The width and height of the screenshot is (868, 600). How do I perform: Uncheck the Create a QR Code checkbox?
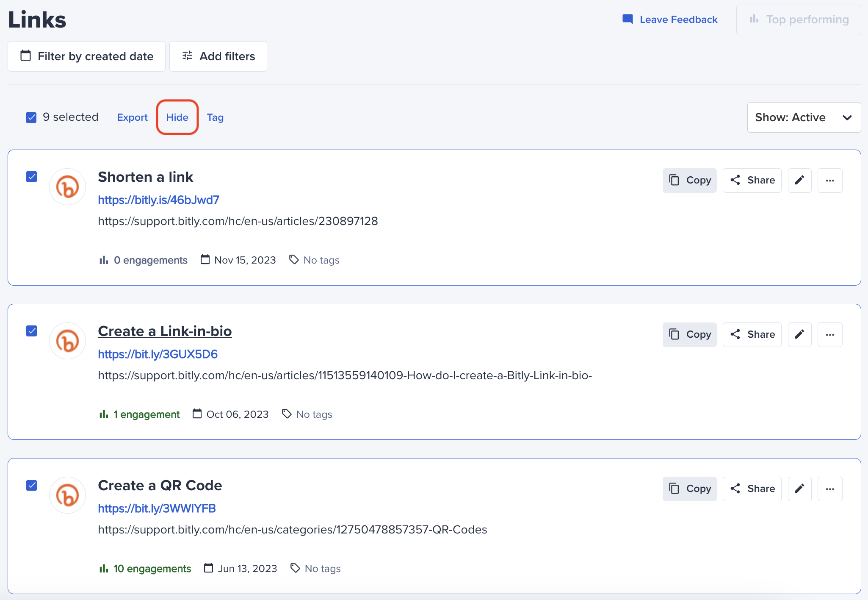click(32, 485)
